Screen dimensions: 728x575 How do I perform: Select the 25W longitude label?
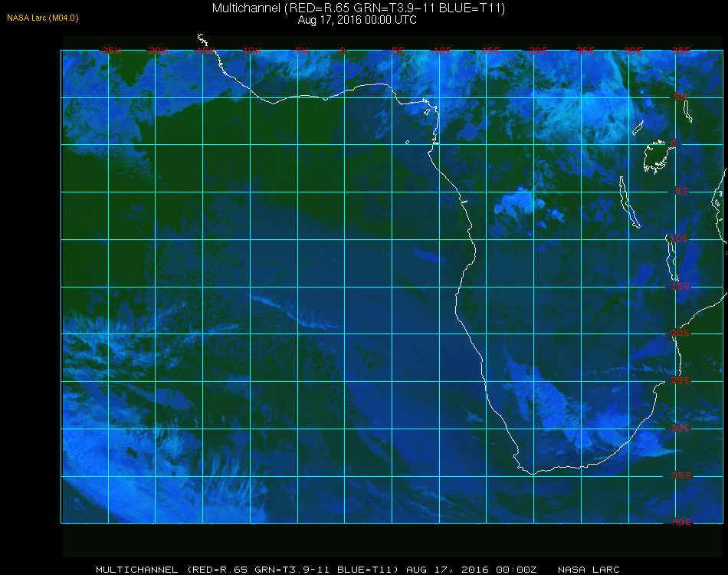[111, 51]
